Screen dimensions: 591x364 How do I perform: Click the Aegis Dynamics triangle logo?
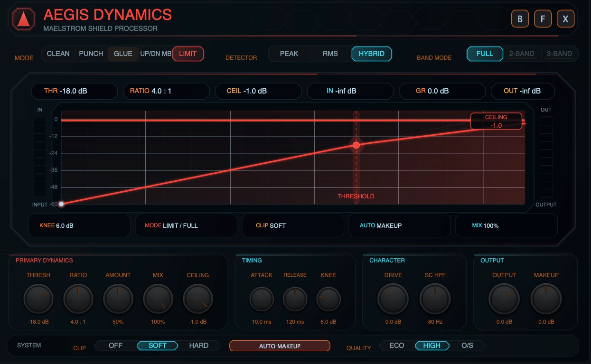23,19
